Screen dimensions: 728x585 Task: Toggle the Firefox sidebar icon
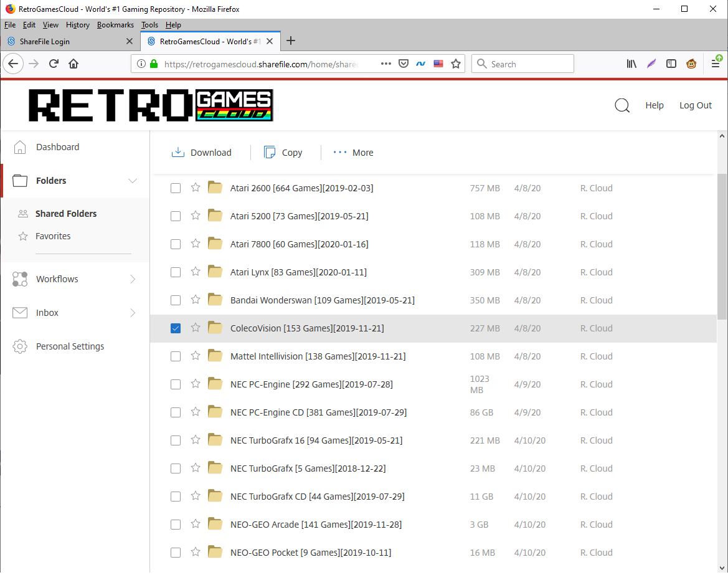(671, 64)
